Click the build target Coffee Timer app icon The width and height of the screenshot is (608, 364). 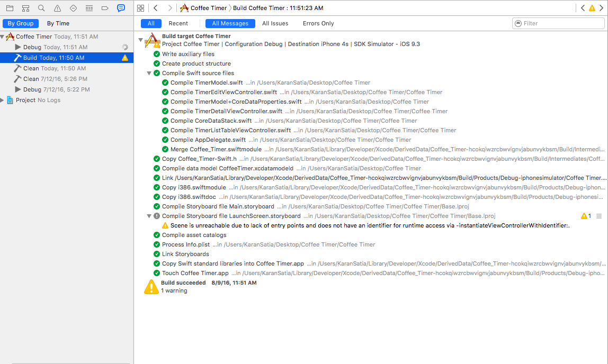coord(153,40)
